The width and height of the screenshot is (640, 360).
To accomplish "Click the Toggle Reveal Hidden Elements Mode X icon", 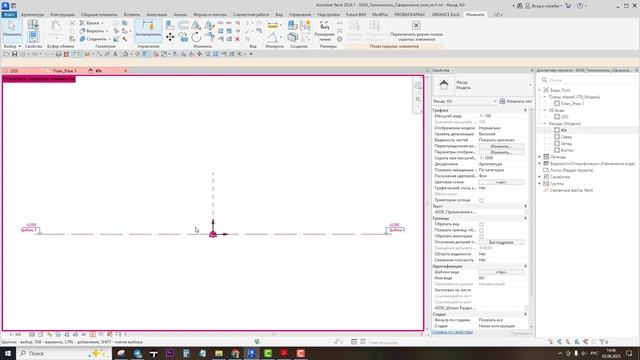I will [416, 25].
